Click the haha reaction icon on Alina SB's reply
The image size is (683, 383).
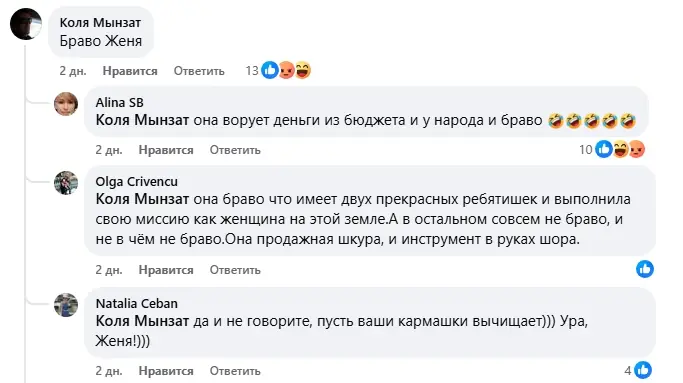[621, 149]
